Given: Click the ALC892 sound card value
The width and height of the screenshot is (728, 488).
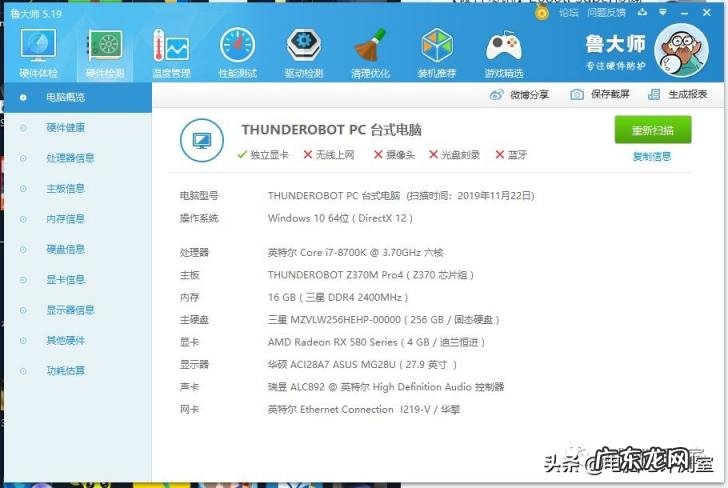Looking at the screenshot, I should coord(386,387).
